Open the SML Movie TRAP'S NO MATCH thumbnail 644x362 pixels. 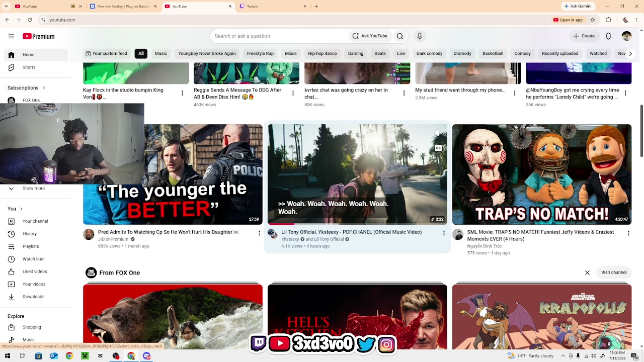[x=542, y=174]
